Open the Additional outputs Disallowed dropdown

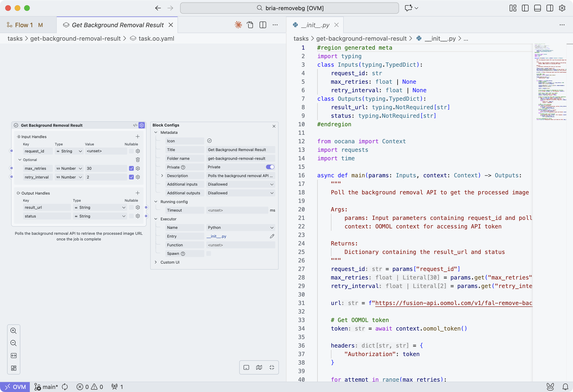[240, 193]
